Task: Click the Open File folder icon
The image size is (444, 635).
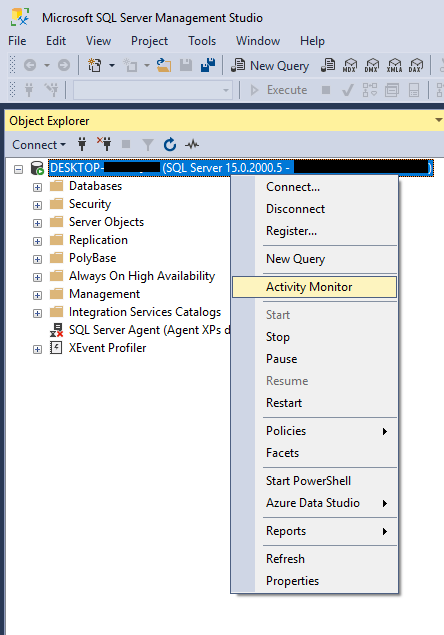Action: 164,65
